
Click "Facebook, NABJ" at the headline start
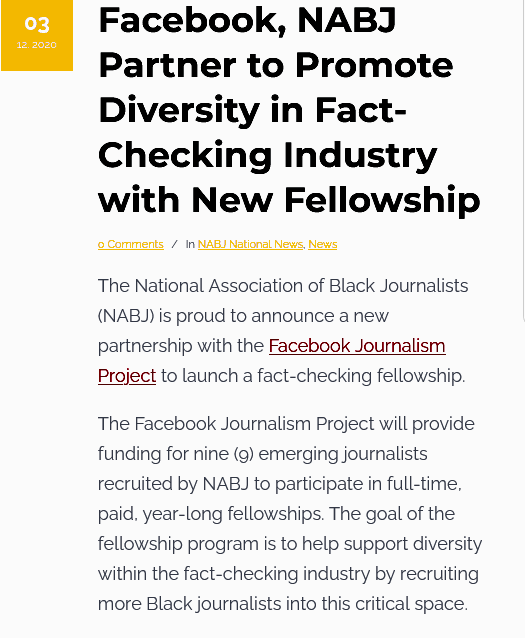(x=247, y=20)
